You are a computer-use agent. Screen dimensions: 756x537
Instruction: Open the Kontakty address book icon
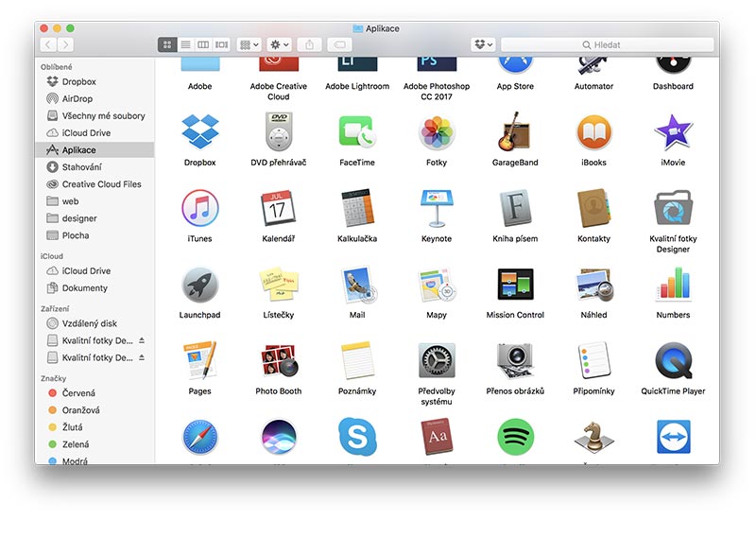593,207
